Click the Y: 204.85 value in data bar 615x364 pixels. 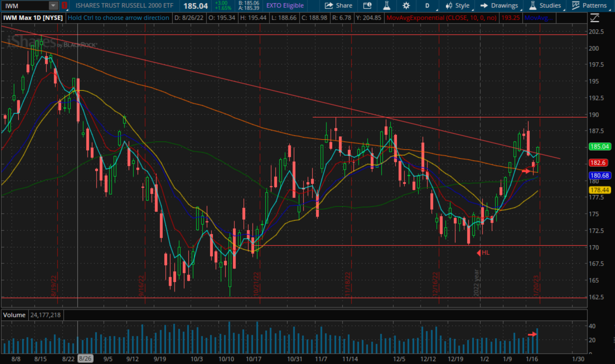point(368,17)
